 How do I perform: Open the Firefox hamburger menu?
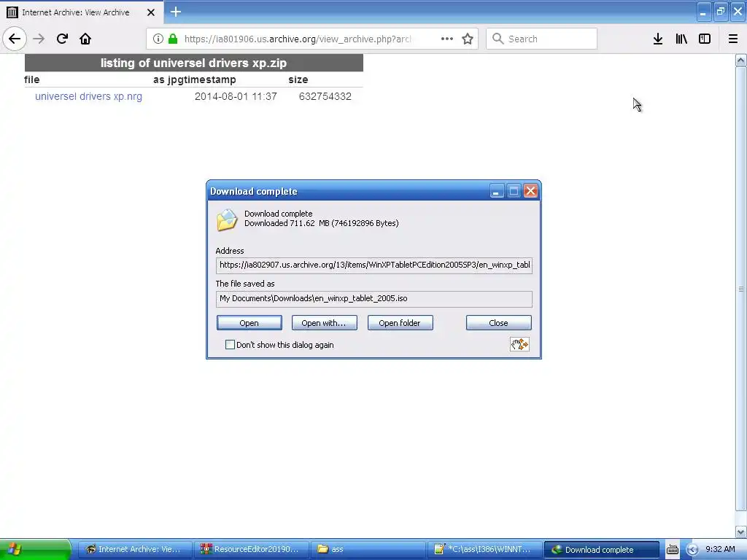pyautogui.click(x=732, y=39)
